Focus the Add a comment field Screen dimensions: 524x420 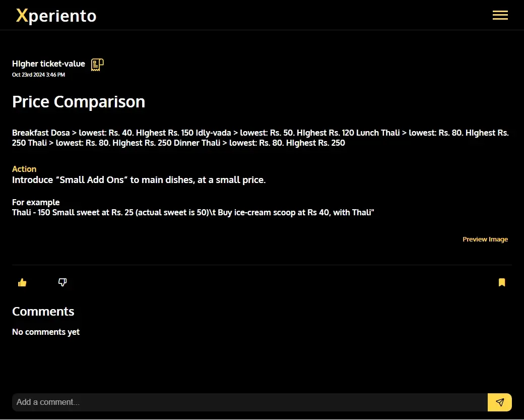click(x=249, y=402)
